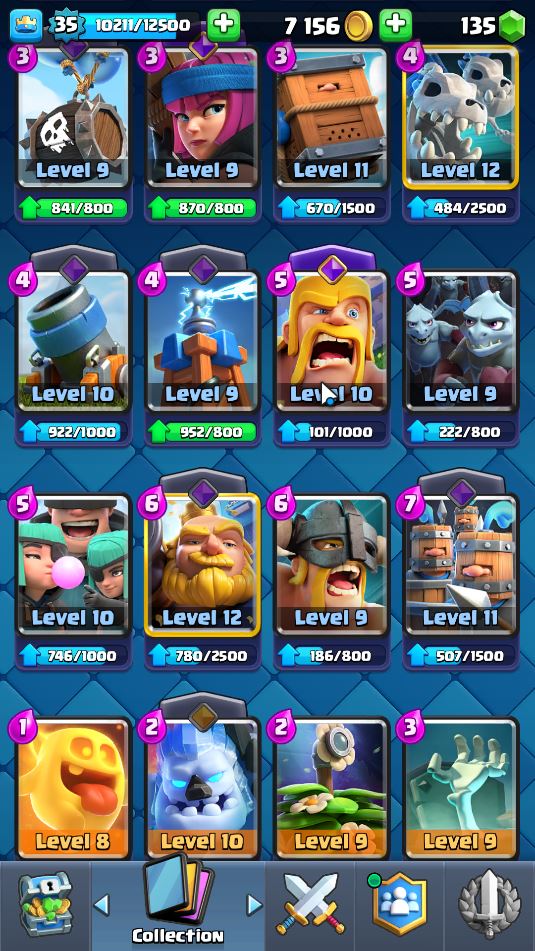Select the Skeleton Dragons Level 12 card
The width and height of the screenshot is (535, 951).
[x=461, y=117]
